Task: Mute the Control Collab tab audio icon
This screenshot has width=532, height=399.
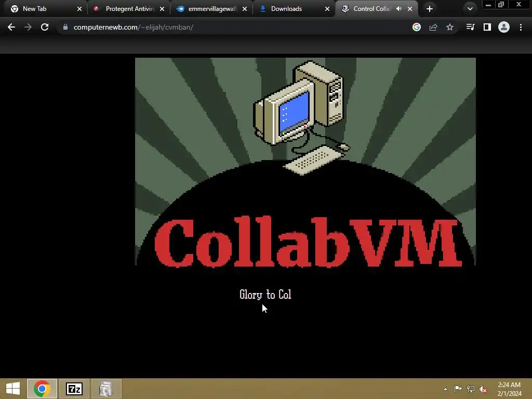Action: (x=398, y=9)
